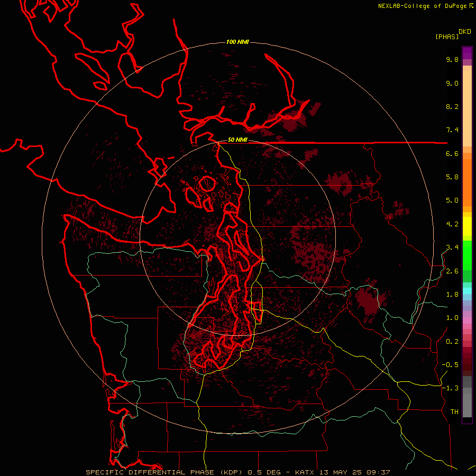This screenshot has width=476, height=476.
Task: Pick the large peach segment of color bar
Action: [467, 108]
